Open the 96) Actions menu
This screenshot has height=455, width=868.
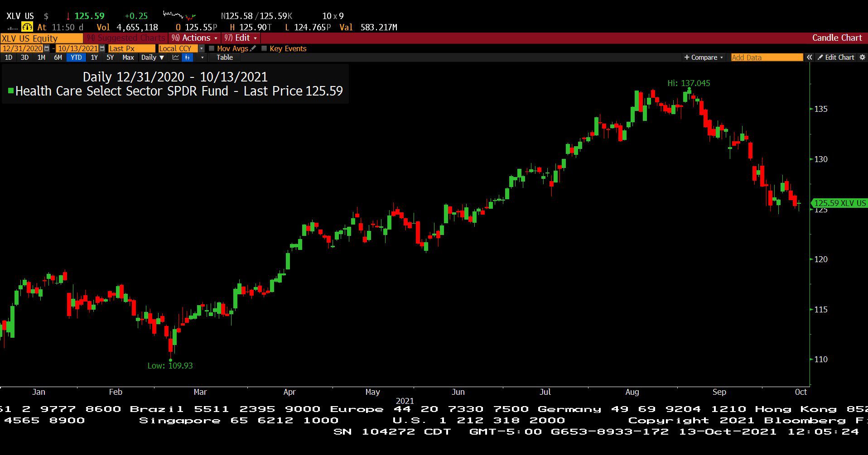pyautogui.click(x=194, y=38)
